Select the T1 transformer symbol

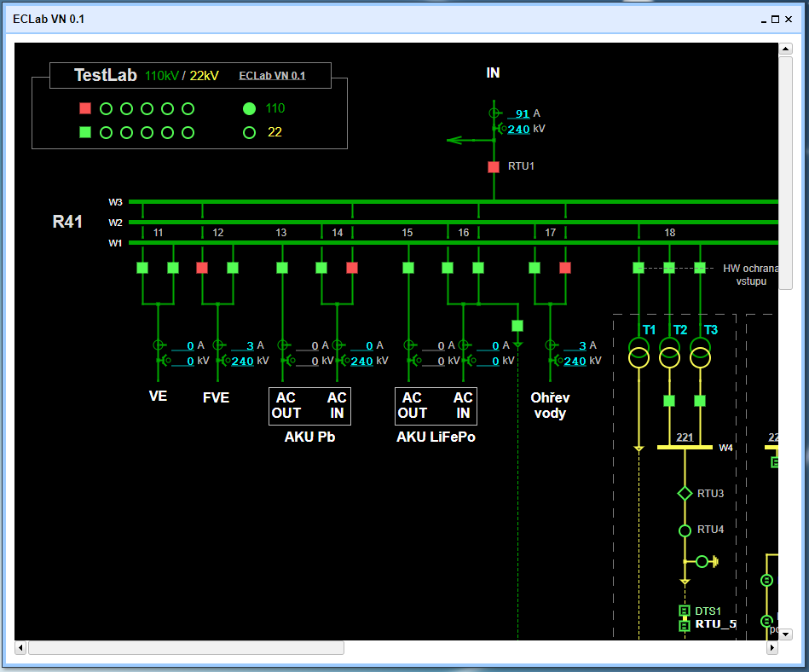[x=639, y=352]
